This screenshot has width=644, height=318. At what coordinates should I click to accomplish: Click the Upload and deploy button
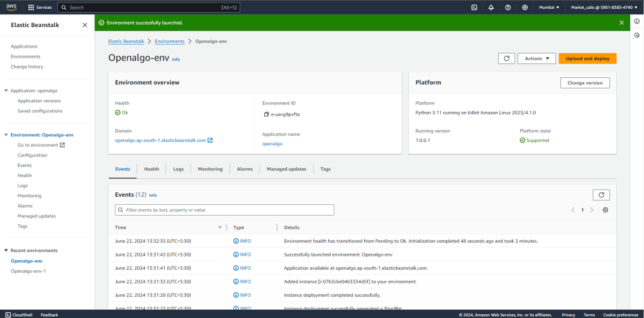[587, 58]
